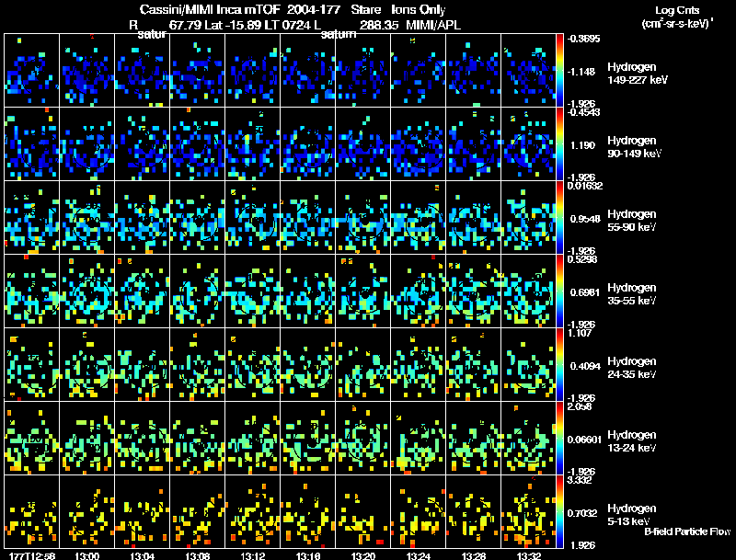Click the 'Hydrogen 90-149 keV' row label
The height and width of the screenshot is (560, 736).
tap(634, 147)
